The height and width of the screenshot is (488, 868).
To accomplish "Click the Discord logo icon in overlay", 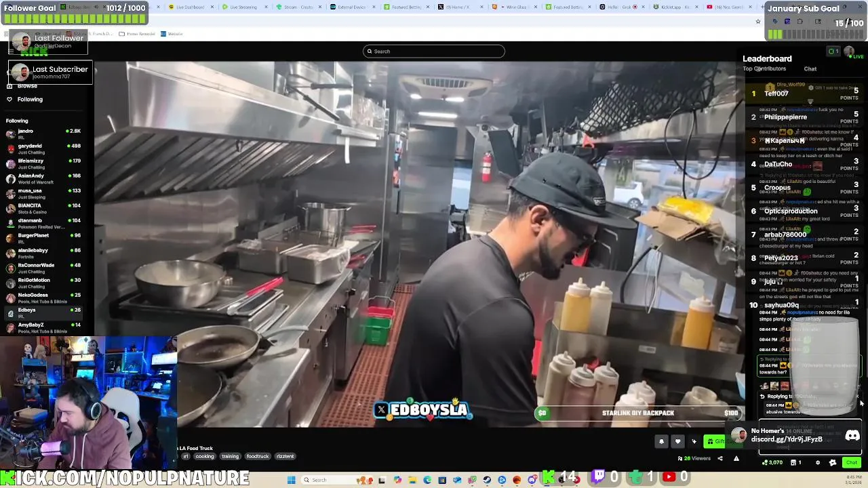I will click(x=852, y=436).
